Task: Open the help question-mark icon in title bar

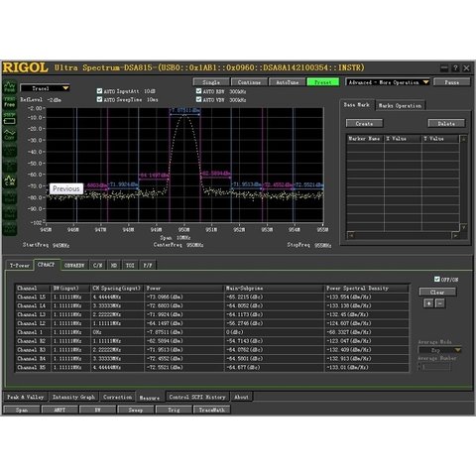Action: point(455,68)
